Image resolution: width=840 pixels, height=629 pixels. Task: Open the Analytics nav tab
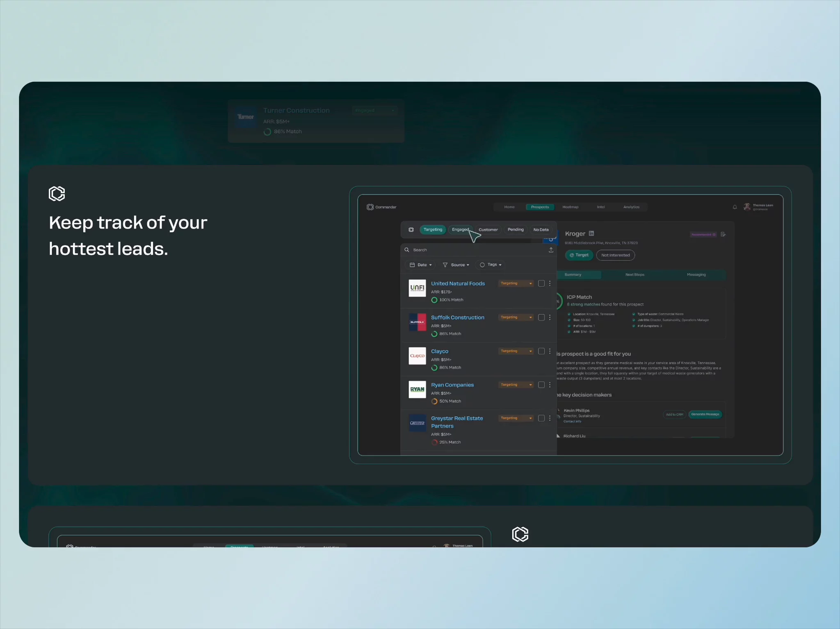coord(631,207)
